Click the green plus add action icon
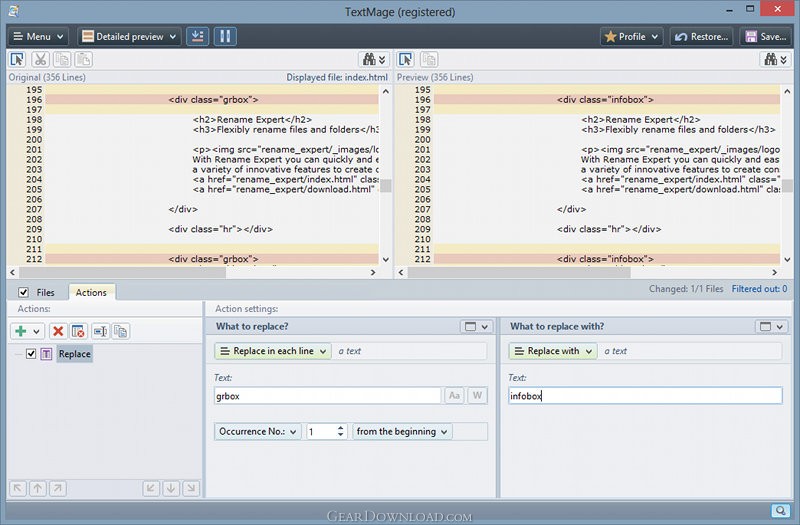 tap(21, 331)
